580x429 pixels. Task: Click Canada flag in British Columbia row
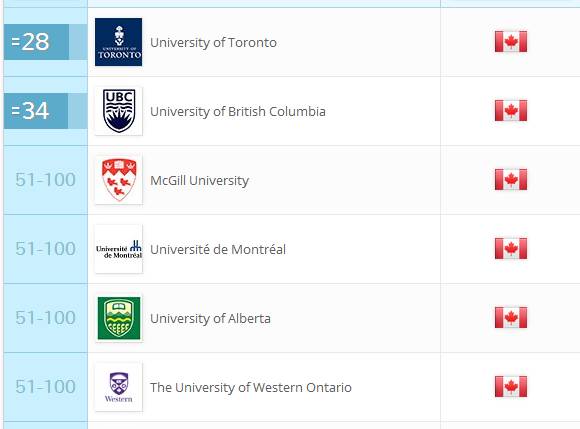pyautogui.click(x=511, y=111)
